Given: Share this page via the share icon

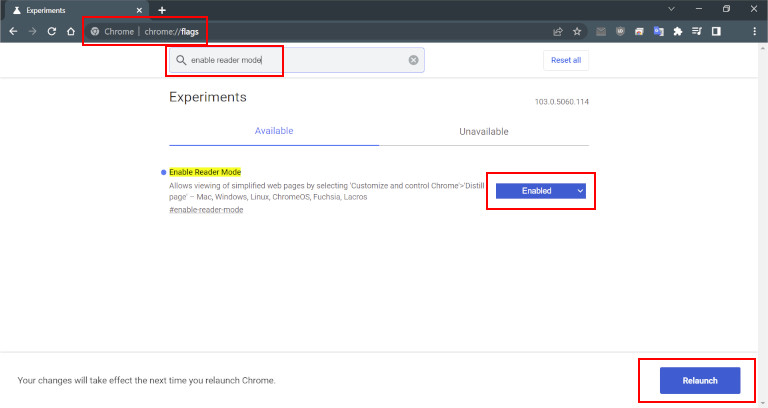Looking at the screenshot, I should 557,31.
